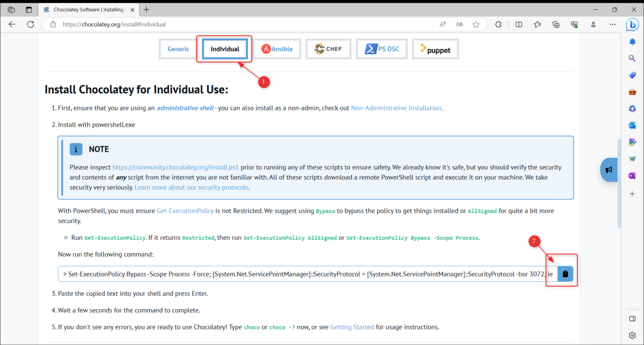
Task: Open Read Aloud icon in address bar
Action: (443, 24)
